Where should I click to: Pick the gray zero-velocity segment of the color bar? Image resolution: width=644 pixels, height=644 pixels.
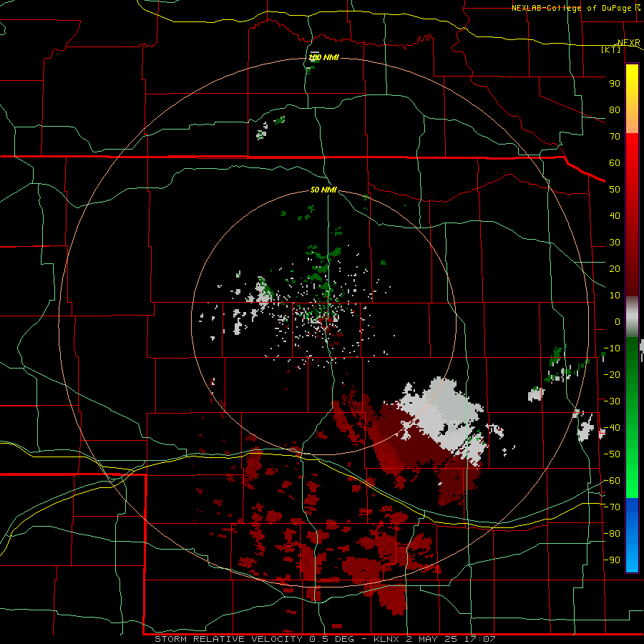click(632, 317)
